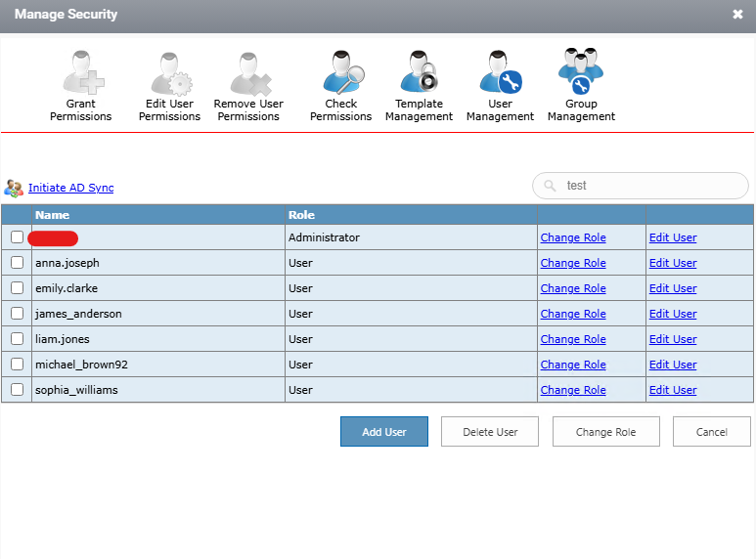756x559 pixels.
Task: Click the Add User button
Action: point(384,432)
